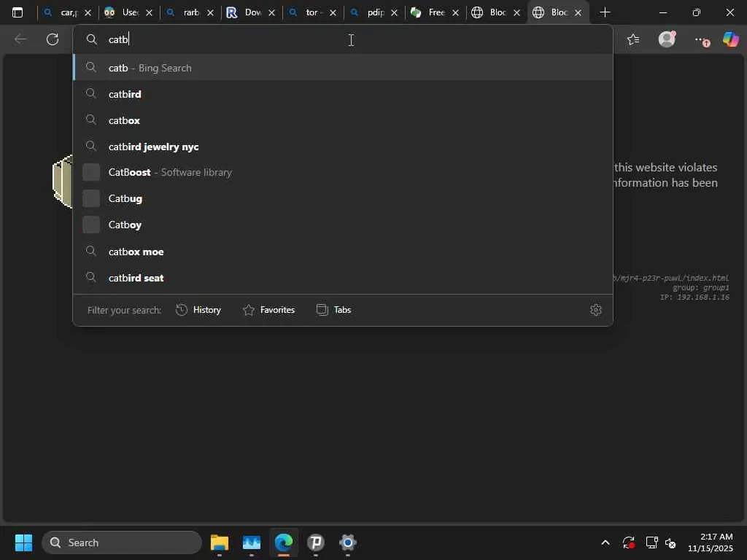Refresh the page
Screen dimensions: 747x560
53,39
